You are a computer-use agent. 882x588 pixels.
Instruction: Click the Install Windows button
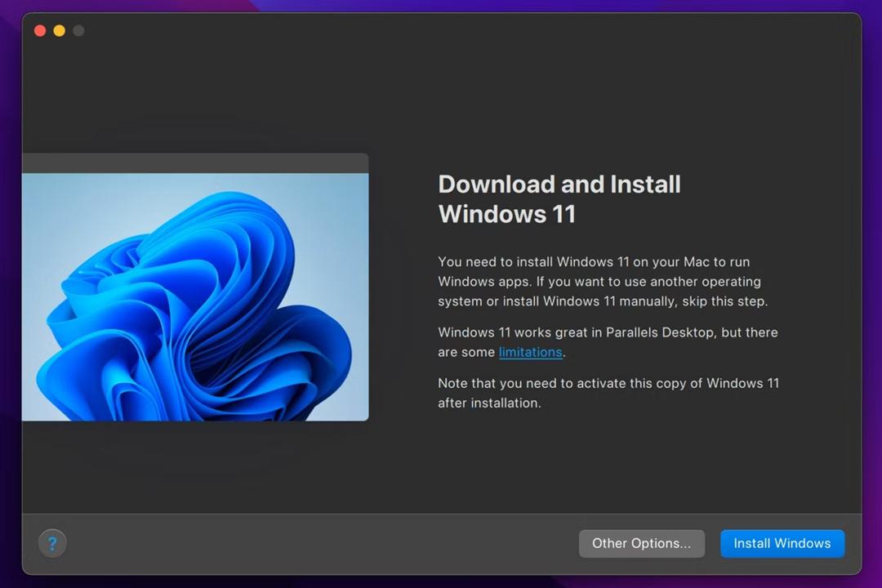[x=782, y=544]
